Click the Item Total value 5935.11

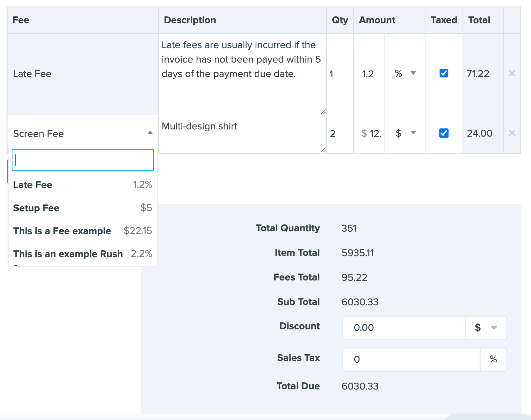(358, 253)
